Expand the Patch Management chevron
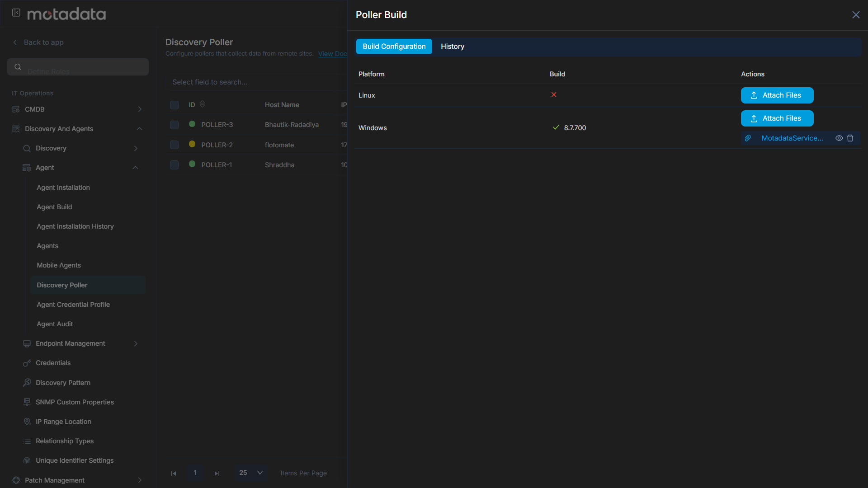 [140, 480]
